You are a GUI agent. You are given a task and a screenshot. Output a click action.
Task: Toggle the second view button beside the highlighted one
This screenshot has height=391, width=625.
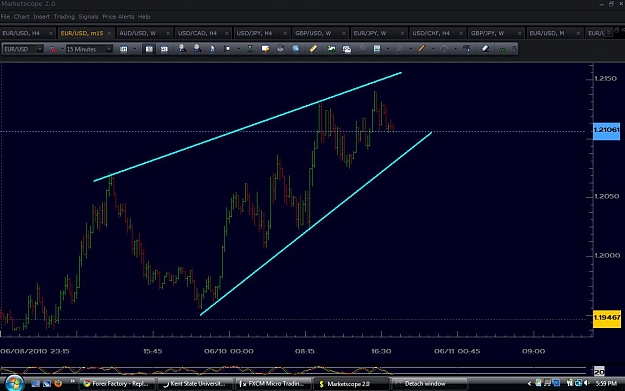[164, 49]
